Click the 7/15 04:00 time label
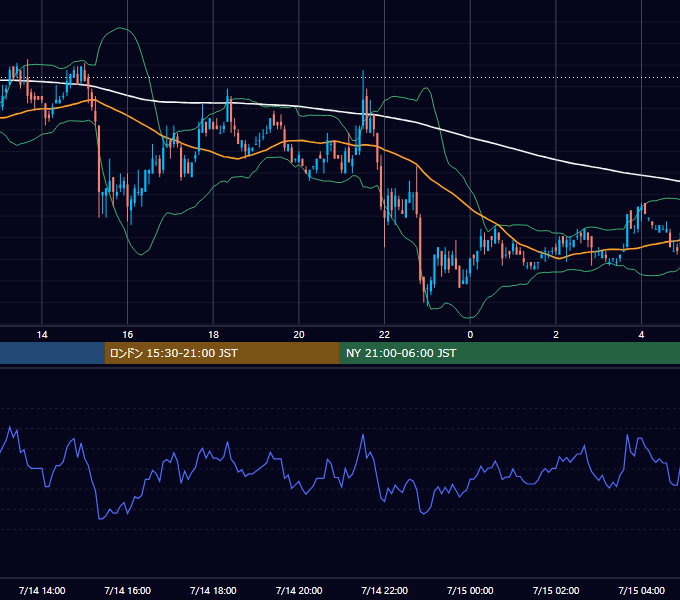680x600 pixels. click(x=641, y=590)
